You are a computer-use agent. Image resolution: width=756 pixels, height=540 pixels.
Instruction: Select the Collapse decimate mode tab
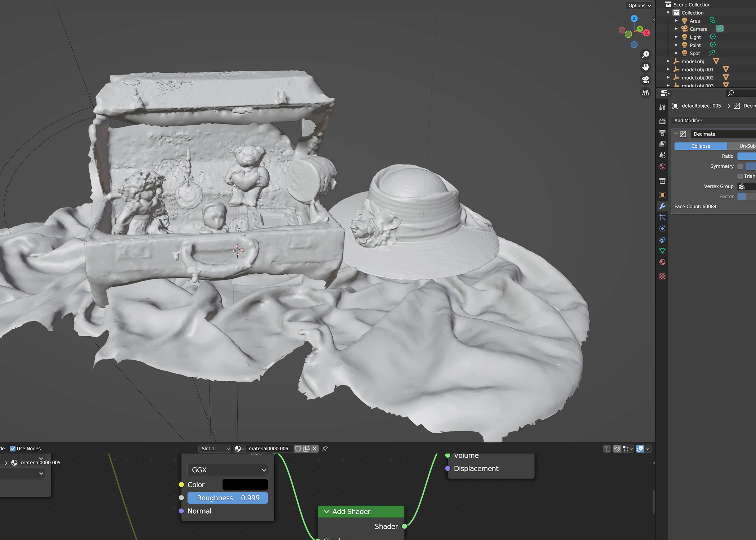700,146
